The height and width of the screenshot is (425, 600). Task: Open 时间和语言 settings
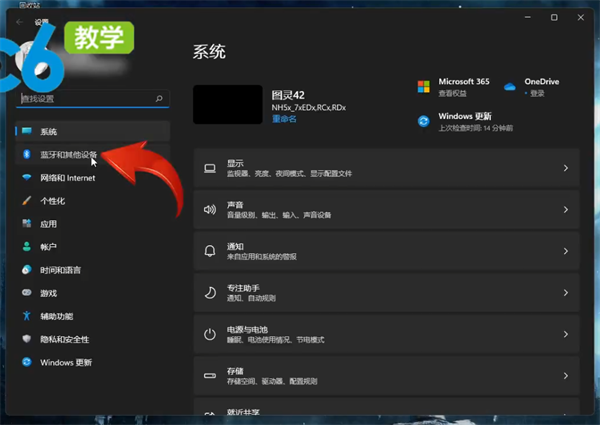click(93, 270)
